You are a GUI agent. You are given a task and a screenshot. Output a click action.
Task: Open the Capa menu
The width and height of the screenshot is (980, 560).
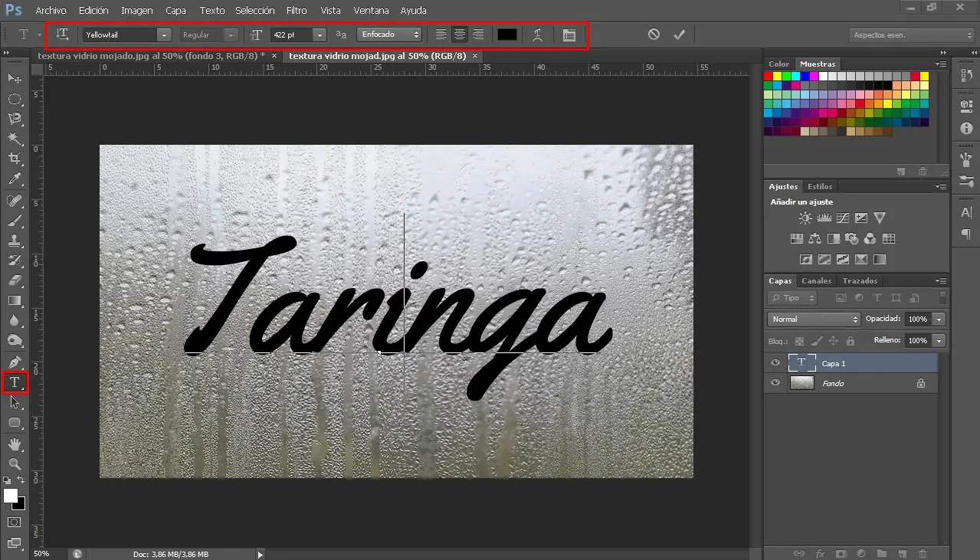pyautogui.click(x=175, y=11)
